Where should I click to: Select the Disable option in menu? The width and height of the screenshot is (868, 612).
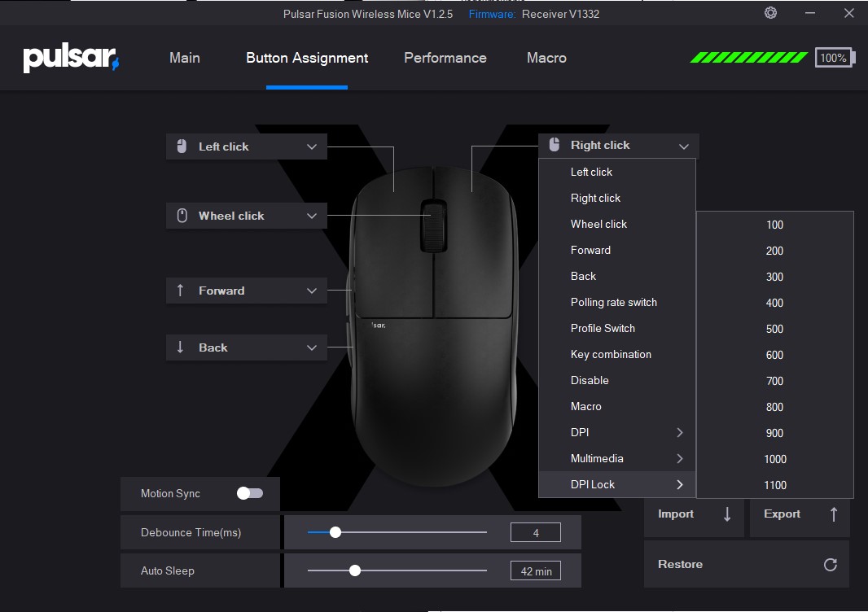tap(590, 380)
